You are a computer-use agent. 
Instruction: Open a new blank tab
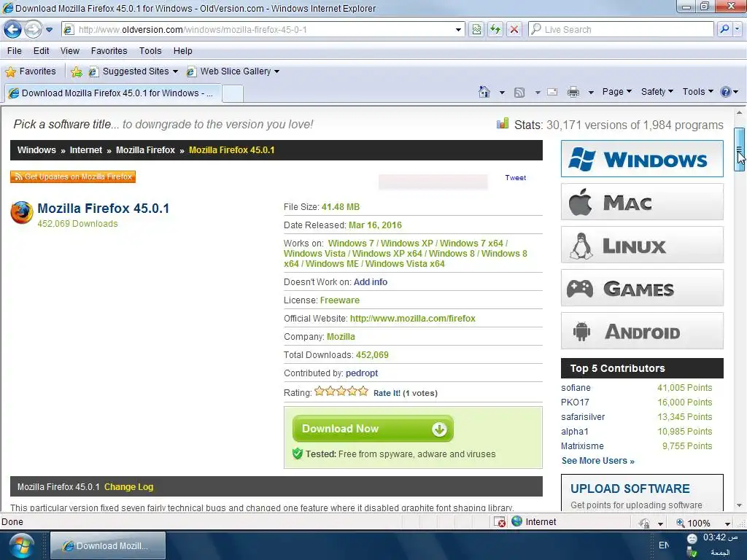(x=233, y=93)
